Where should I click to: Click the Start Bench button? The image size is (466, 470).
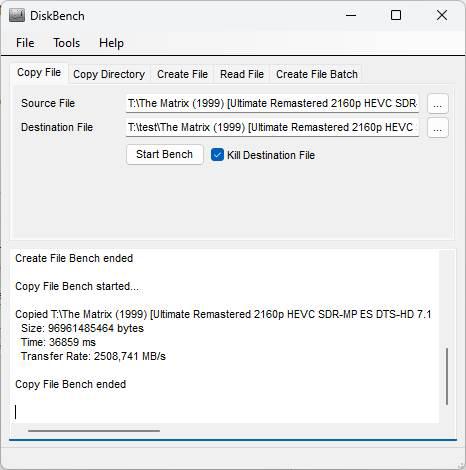pos(165,154)
